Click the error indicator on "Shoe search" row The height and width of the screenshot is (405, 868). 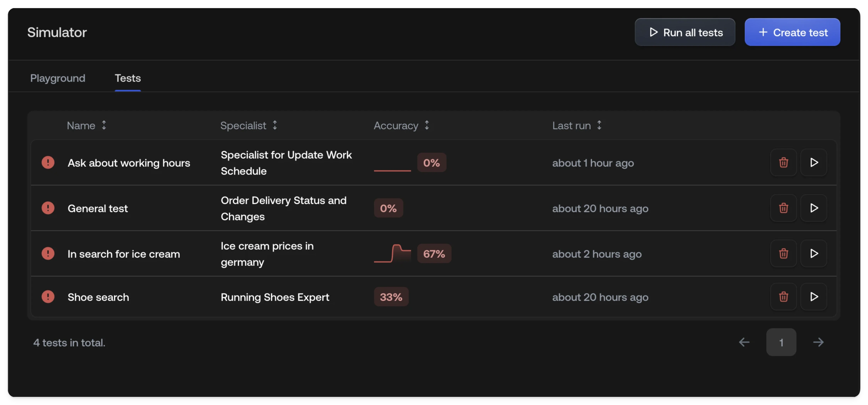pyautogui.click(x=48, y=297)
